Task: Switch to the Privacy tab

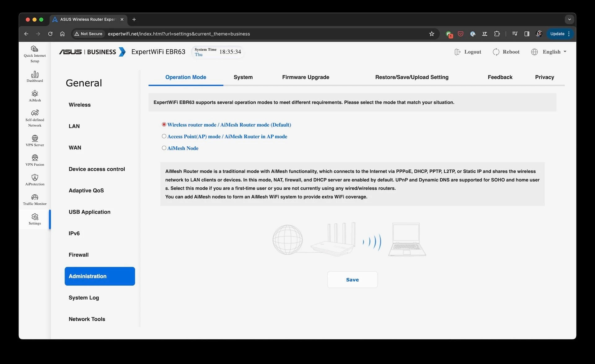Action: (x=544, y=77)
